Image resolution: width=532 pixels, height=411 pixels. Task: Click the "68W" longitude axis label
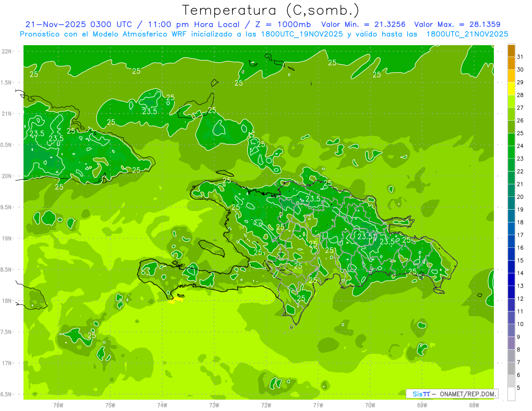coord(474,405)
